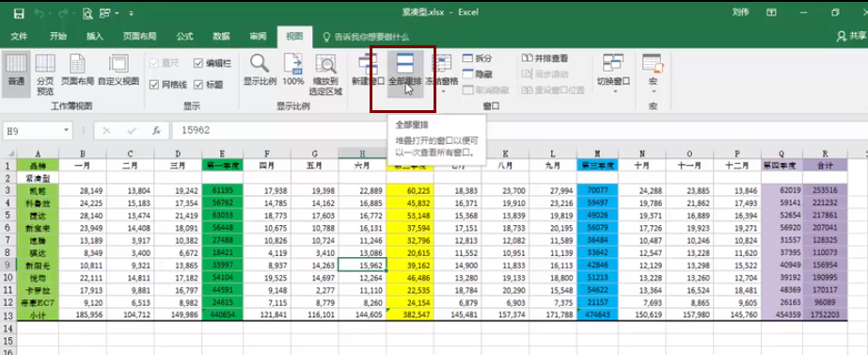Viewport: 868px width, 355px height.
Task: Save the workbook with the floppy icon
Action: (x=19, y=13)
